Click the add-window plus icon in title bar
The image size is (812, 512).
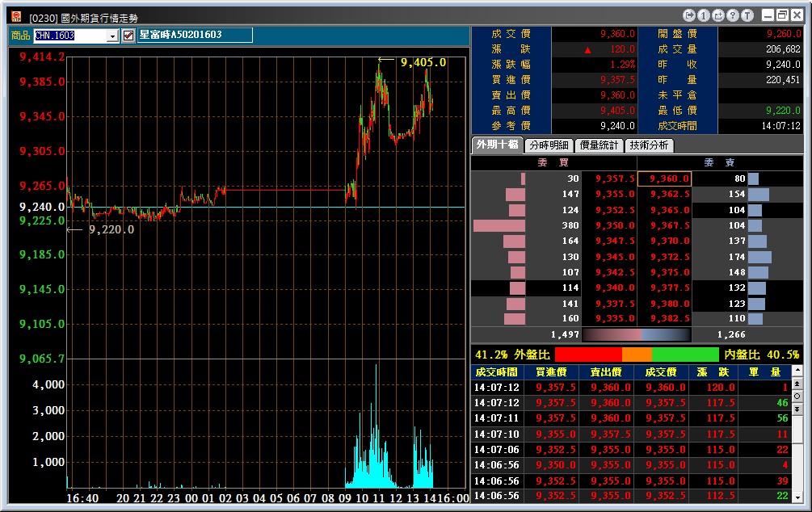[718, 15]
